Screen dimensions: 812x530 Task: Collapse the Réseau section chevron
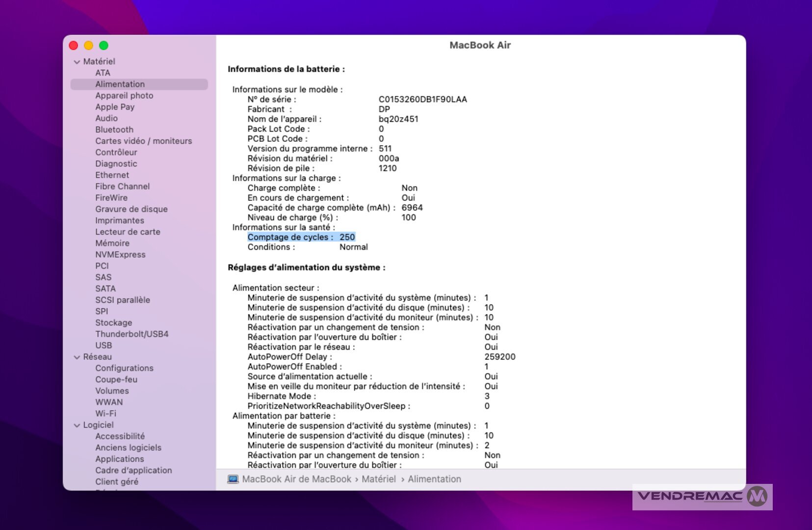(x=77, y=357)
